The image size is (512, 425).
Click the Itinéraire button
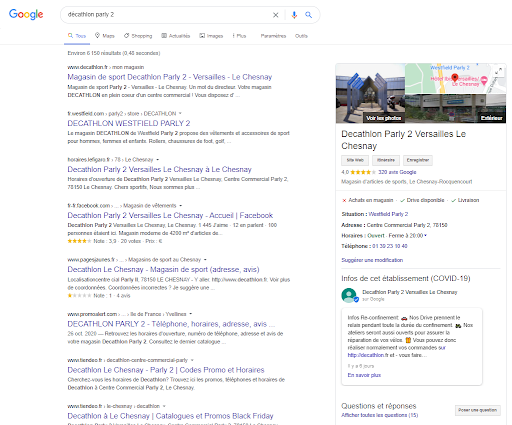[x=386, y=160]
